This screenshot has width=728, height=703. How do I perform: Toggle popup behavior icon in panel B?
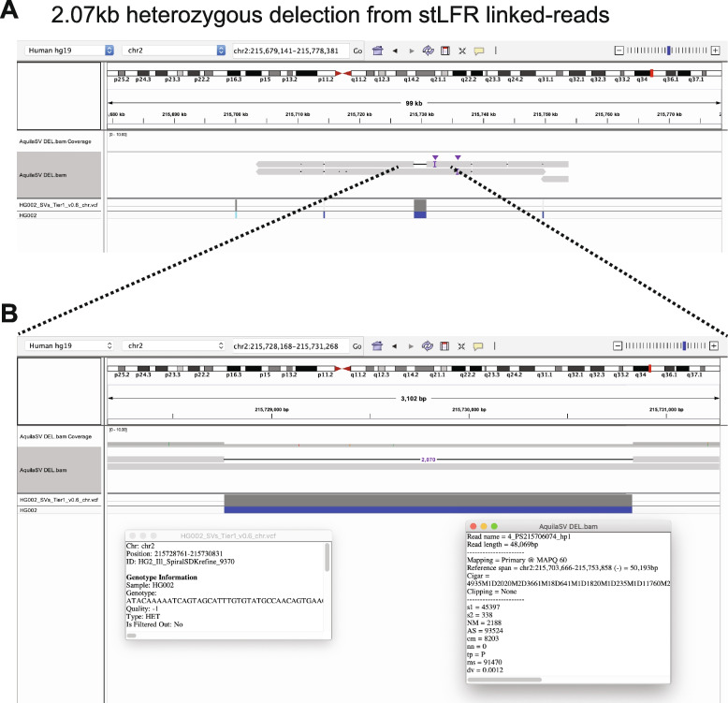tap(478, 346)
